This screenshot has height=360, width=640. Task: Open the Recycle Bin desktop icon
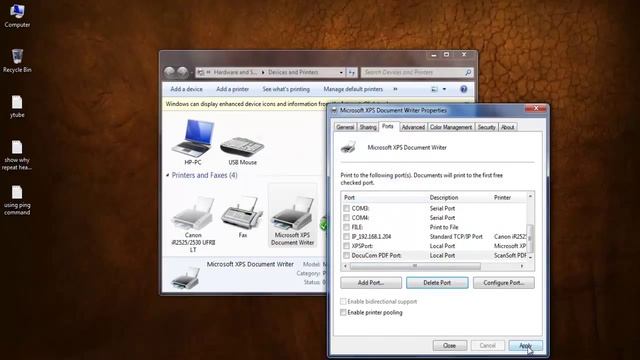[x=17, y=61]
